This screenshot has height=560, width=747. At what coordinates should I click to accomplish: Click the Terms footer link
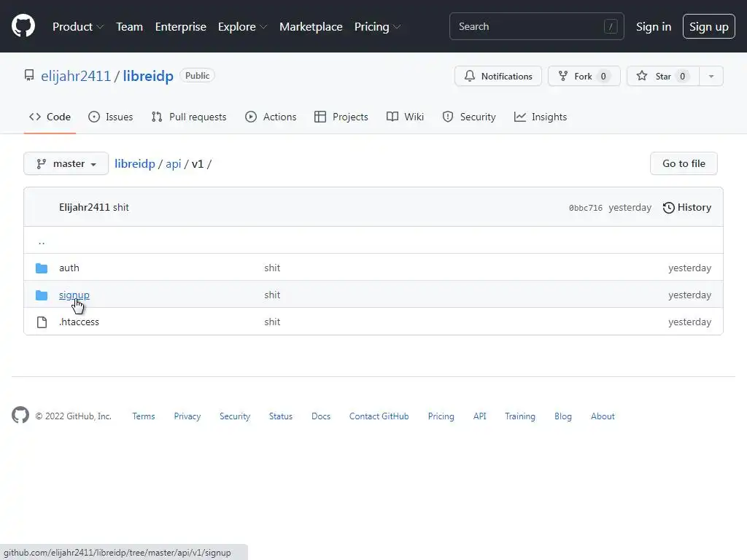(x=144, y=416)
